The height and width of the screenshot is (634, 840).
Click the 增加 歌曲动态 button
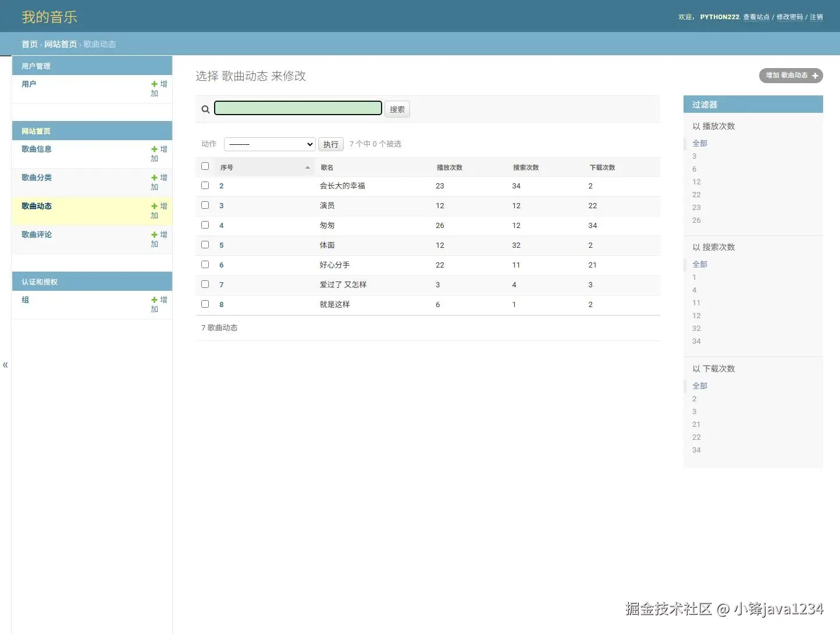click(x=791, y=76)
